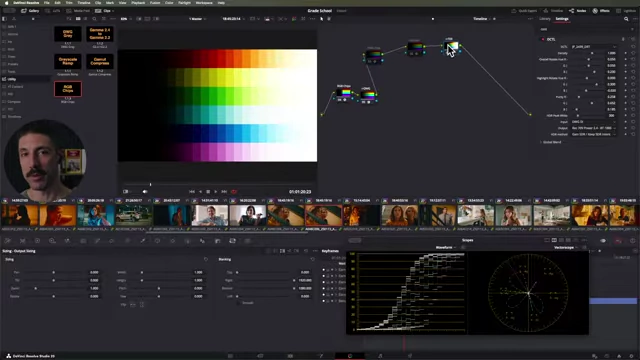The width and height of the screenshot is (640, 360).
Task: Open the Color menu
Action: [x=169, y=3]
